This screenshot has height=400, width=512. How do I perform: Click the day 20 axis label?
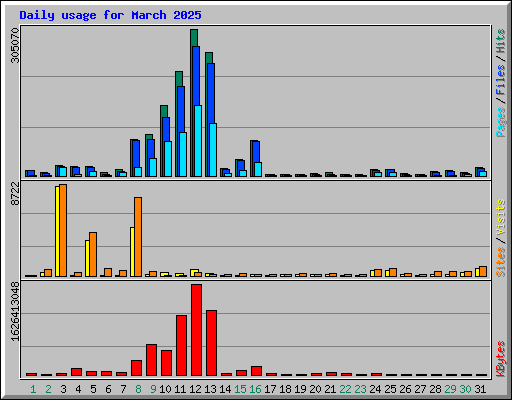click(x=315, y=389)
